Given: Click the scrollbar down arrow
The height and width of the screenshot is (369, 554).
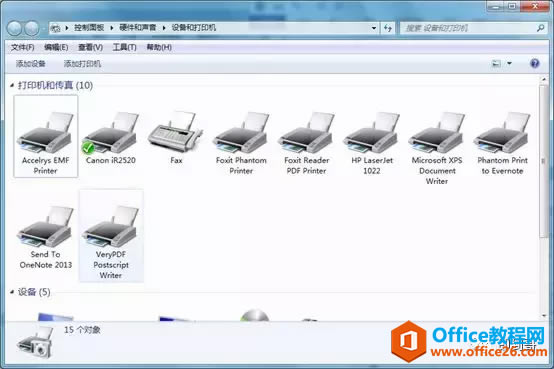Looking at the screenshot, I should click(543, 316).
